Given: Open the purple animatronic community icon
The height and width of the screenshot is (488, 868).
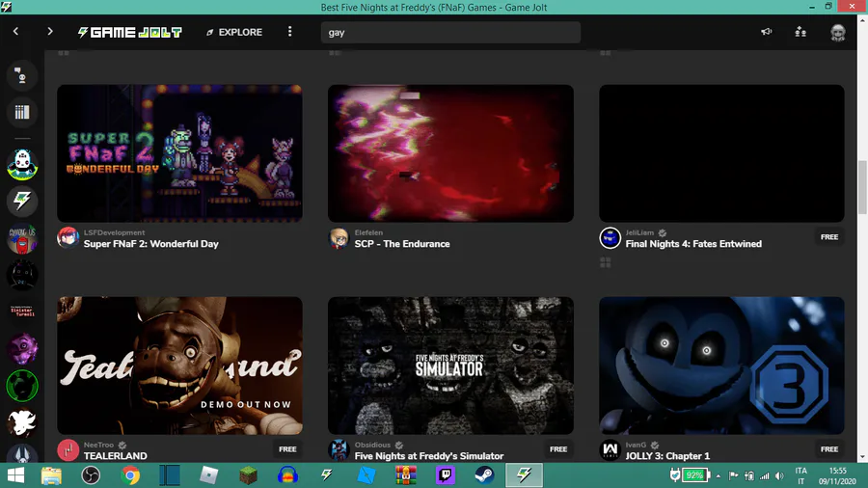Looking at the screenshot, I should pyautogui.click(x=22, y=348).
